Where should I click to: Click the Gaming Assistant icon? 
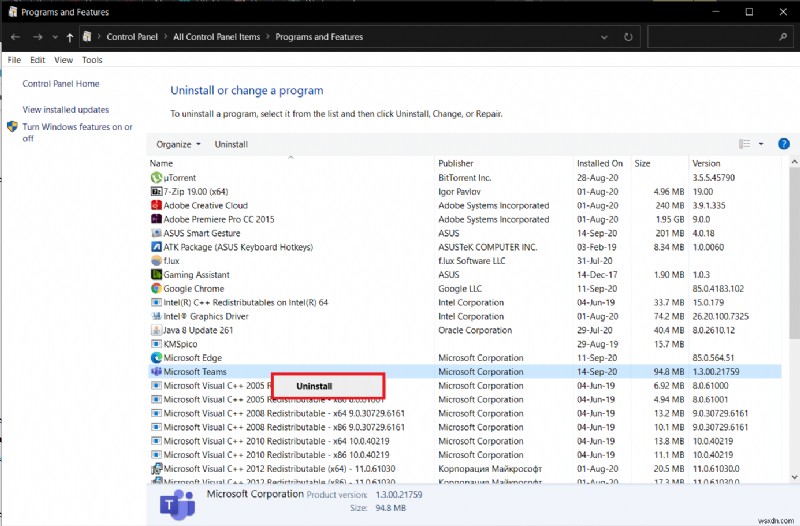156,274
